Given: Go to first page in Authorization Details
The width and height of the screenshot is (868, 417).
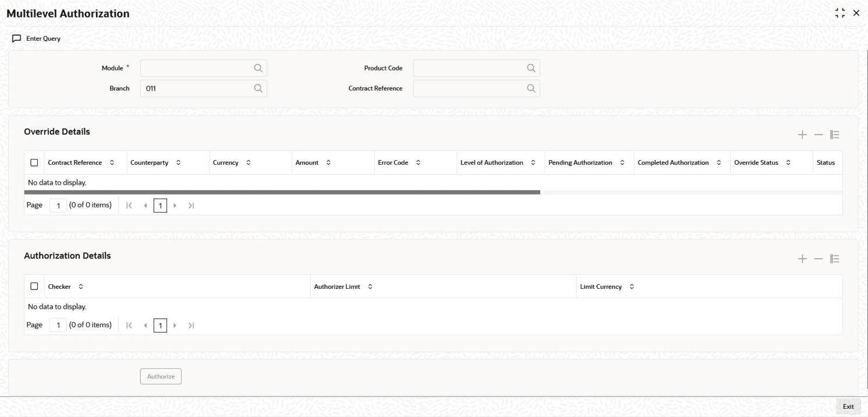Looking at the screenshot, I should [129, 326].
